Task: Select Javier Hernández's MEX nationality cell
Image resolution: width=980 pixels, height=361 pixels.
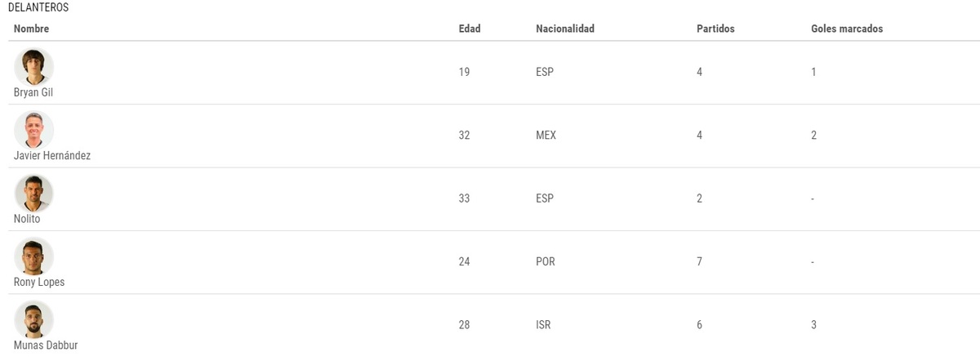Action: (x=546, y=136)
